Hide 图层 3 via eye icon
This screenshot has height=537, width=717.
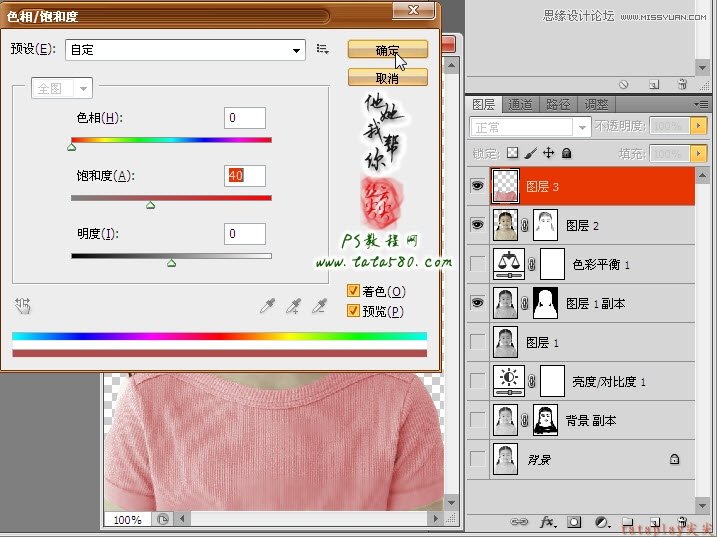477,186
